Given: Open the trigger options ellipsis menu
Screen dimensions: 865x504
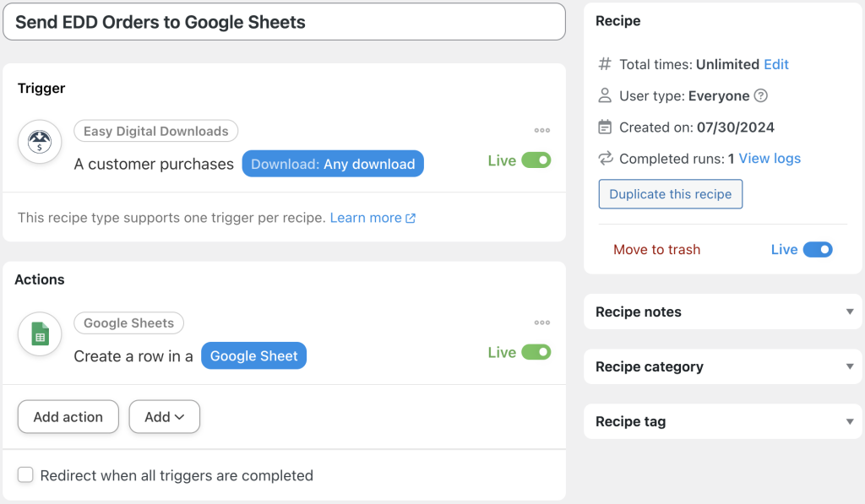Looking at the screenshot, I should [541, 130].
